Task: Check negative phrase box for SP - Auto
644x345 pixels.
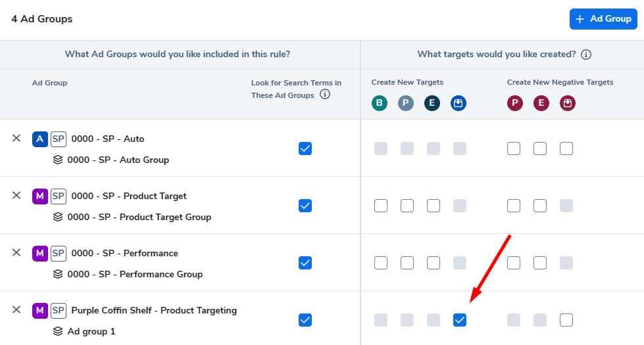Action: [x=514, y=149]
